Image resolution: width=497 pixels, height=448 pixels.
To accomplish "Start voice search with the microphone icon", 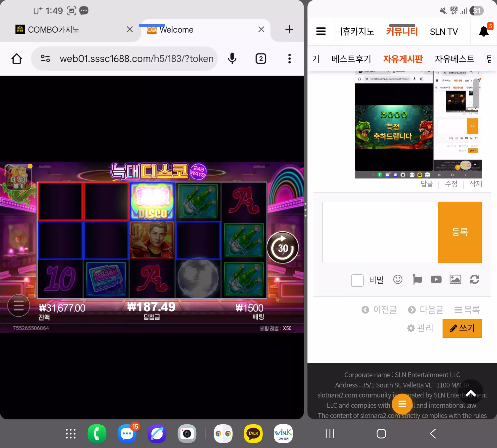I will coord(232,59).
